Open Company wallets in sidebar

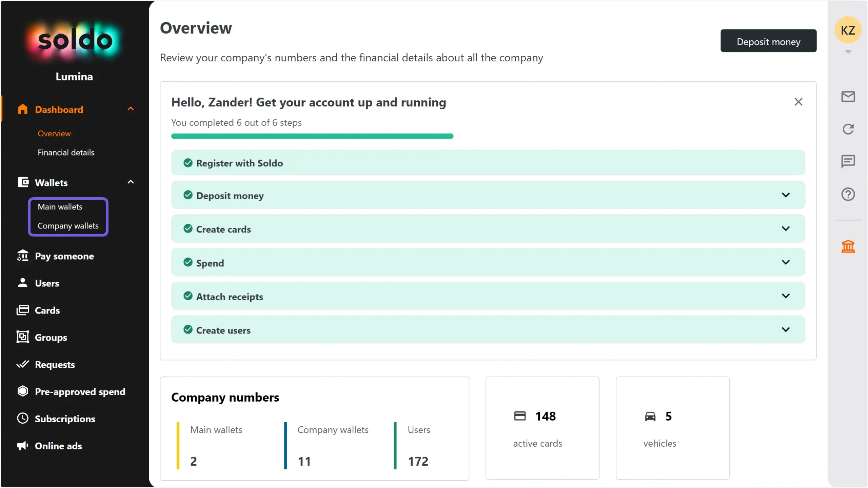[68, 226]
